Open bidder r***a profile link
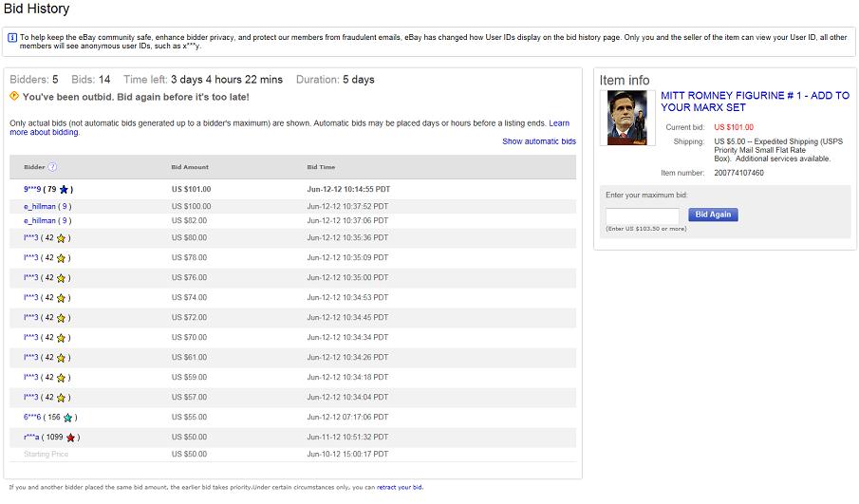This screenshot has height=504, width=859. pos(31,438)
